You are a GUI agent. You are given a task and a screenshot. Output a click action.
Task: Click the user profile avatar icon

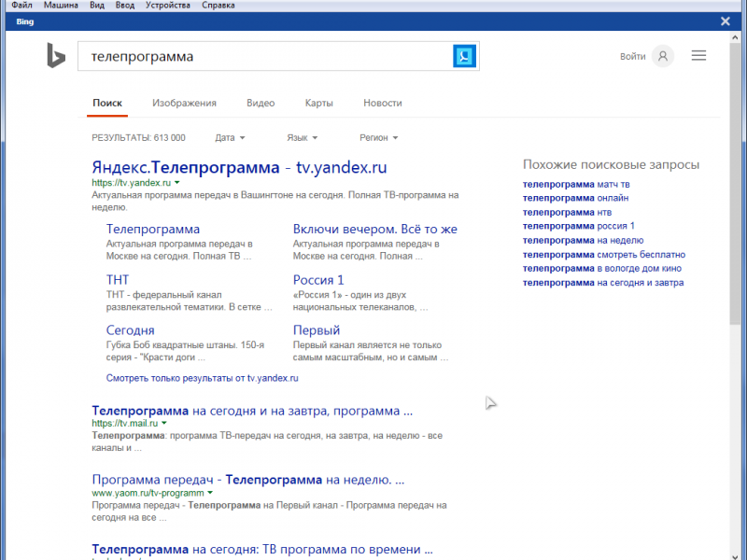click(663, 56)
